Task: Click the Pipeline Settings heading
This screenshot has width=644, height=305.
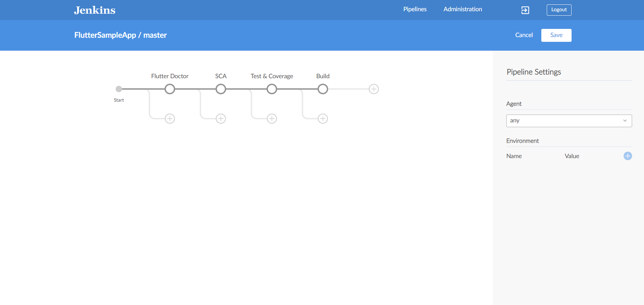Action: coord(534,72)
